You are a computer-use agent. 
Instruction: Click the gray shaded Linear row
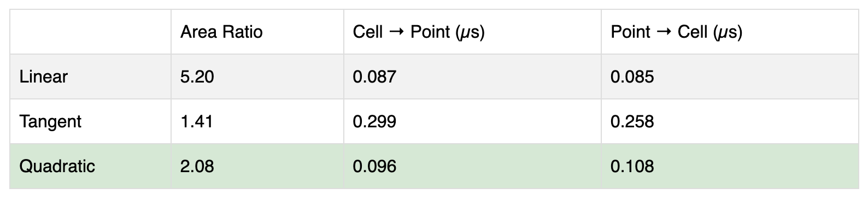(x=434, y=77)
